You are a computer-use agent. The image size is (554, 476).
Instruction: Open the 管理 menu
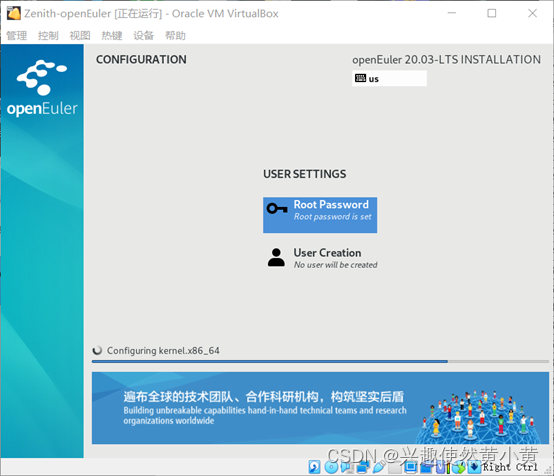tap(17, 35)
